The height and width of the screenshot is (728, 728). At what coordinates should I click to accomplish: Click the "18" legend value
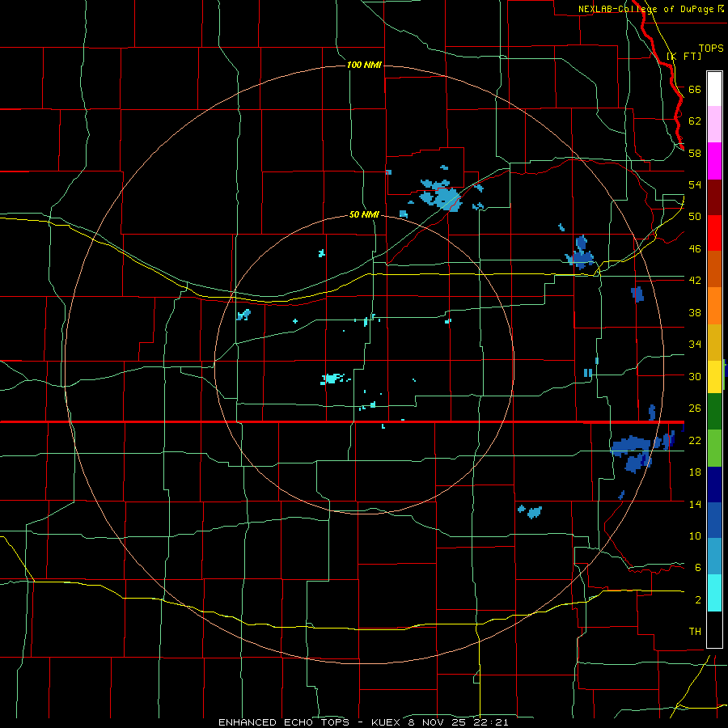(695, 472)
